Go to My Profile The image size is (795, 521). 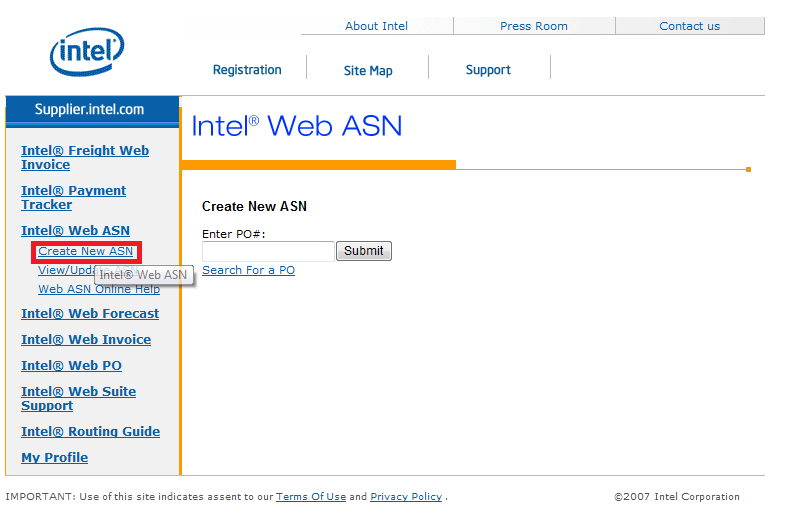[54, 458]
